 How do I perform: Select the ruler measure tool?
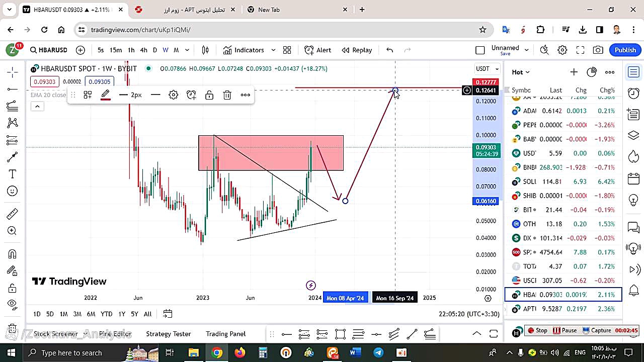tap(12, 214)
